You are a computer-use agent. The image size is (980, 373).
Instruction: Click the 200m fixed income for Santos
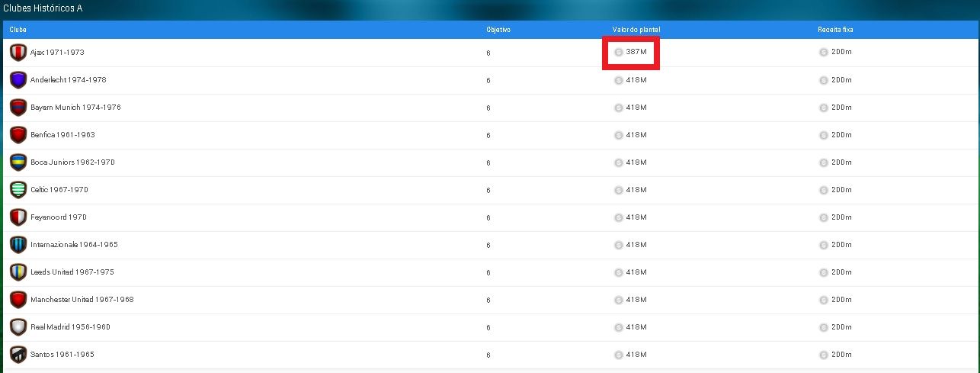[841, 355]
